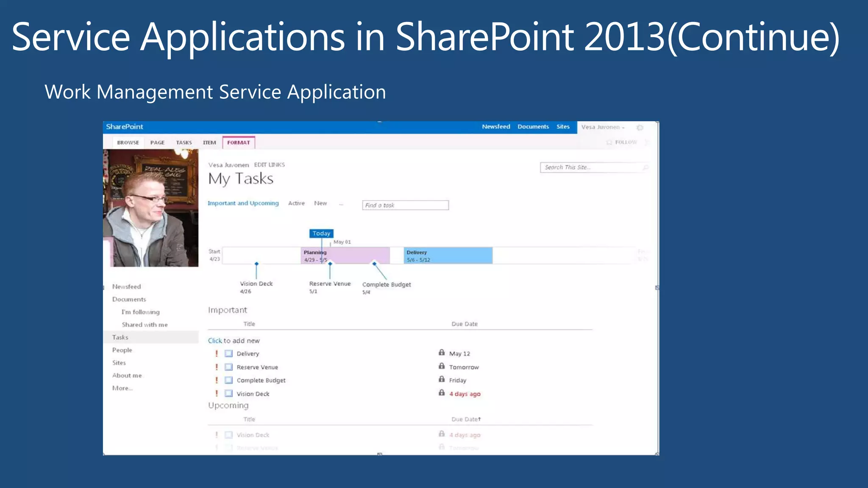The width and height of the screenshot is (868, 488).
Task: Click the search magnifier icon
Action: (x=645, y=168)
